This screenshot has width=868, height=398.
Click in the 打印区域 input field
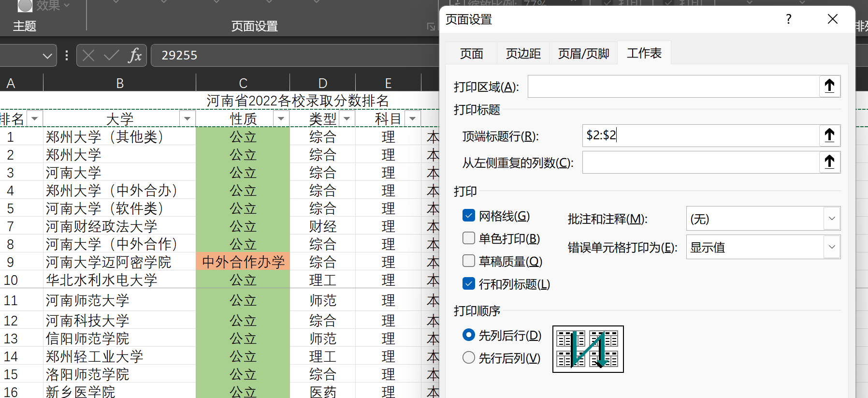(674, 86)
